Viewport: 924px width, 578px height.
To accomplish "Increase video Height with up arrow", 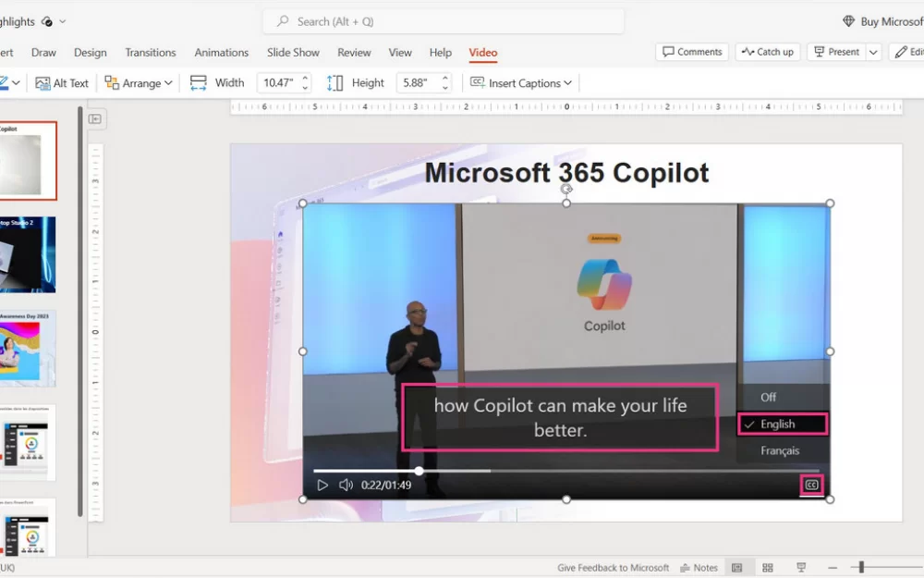I will [445, 78].
